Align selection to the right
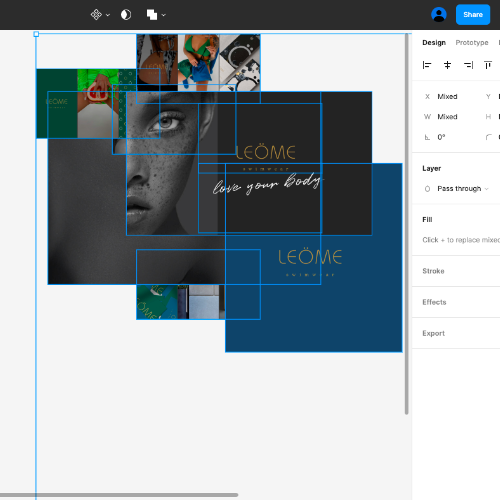The width and height of the screenshot is (500, 500). click(x=468, y=65)
